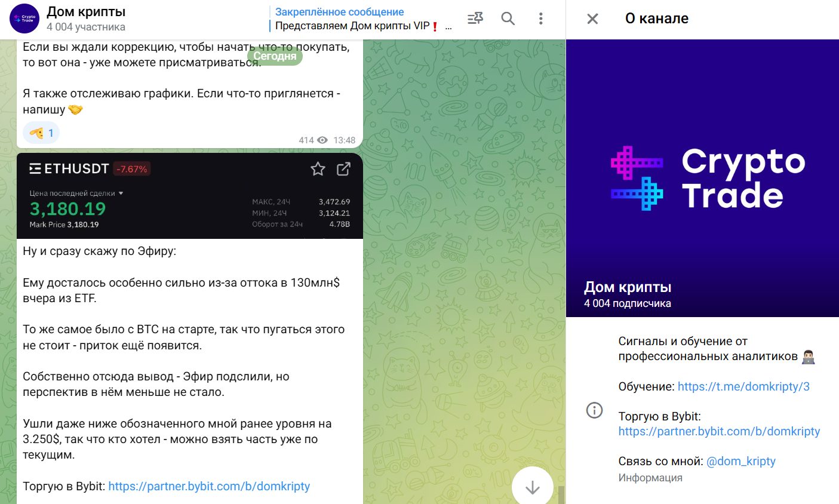Click the Сегодня date badge

(x=275, y=56)
